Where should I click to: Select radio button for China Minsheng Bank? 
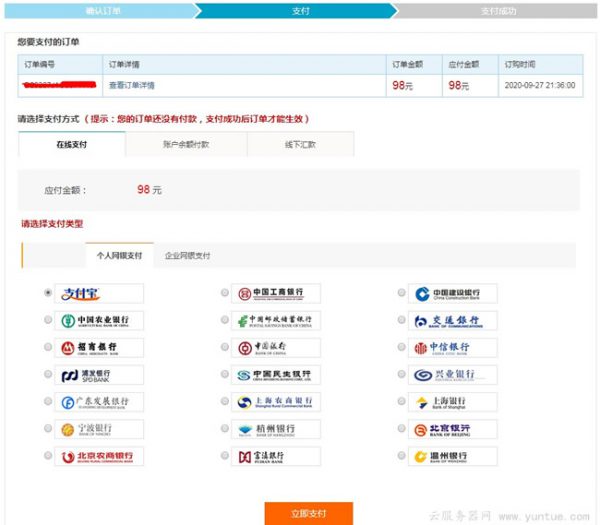tap(224, 375)
